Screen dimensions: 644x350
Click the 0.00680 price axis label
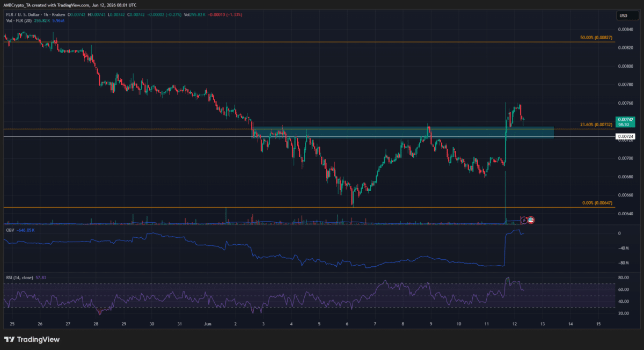coord(626,177)
